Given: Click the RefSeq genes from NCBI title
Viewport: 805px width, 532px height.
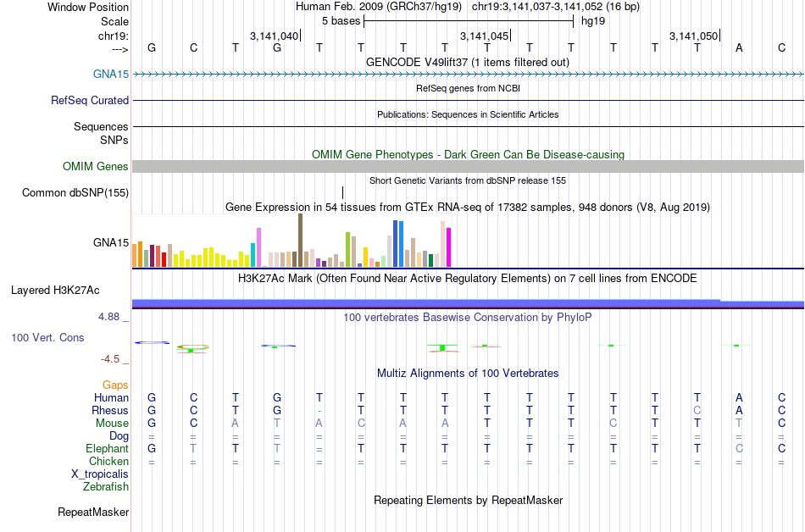Looking at the screenshot, I should point(469,88).
